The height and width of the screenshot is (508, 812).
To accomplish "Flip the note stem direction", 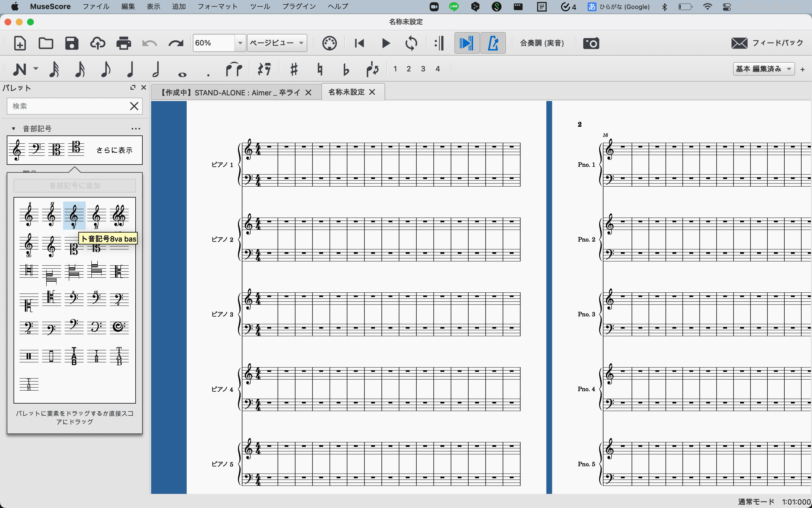I will pos(372,69).
